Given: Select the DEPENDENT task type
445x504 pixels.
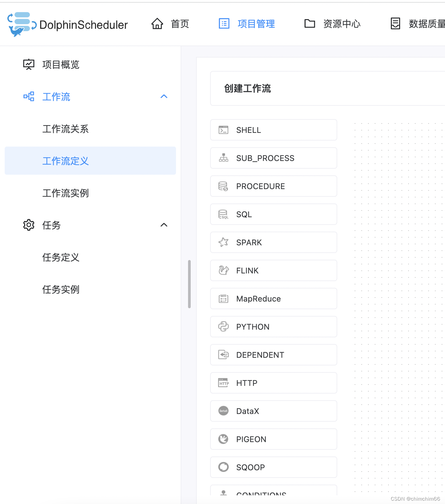Looking at the screenshot, I should 224,354.
